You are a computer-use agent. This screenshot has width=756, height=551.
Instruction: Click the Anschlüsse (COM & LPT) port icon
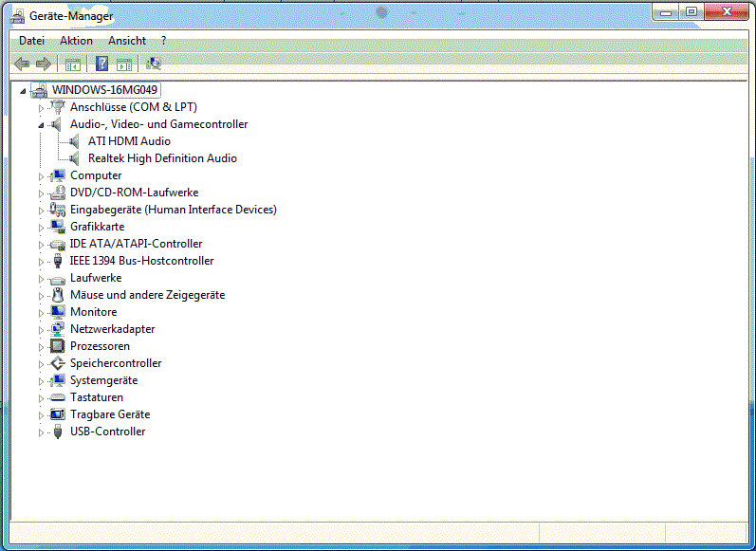58,107
